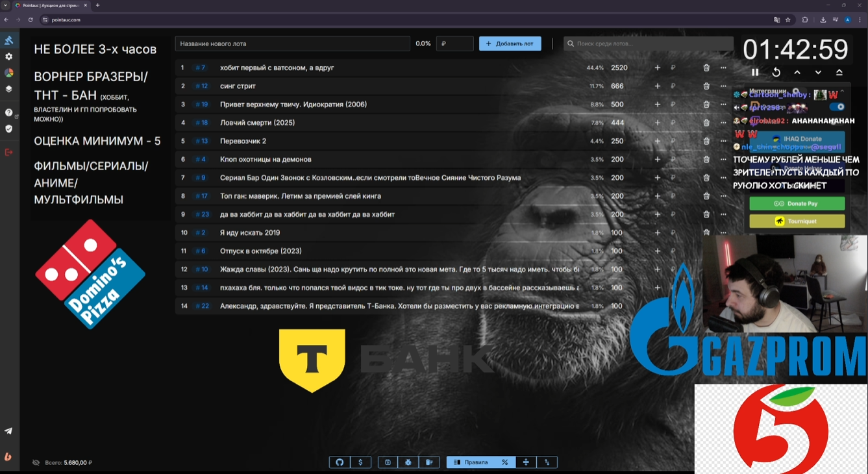This screenshot has height=474, width=868.
Task: Click the 2520 amount of first lot
Action: pos(619,68)
